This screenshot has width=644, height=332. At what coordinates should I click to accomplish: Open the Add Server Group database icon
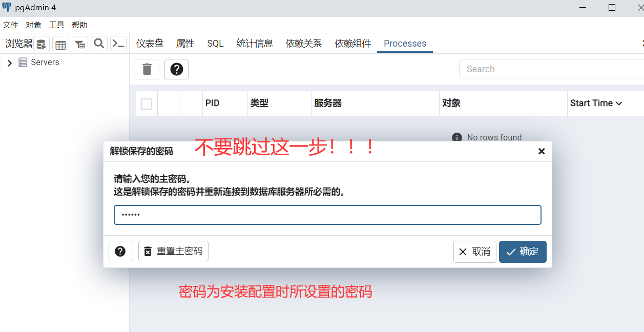tap(41, 44)
